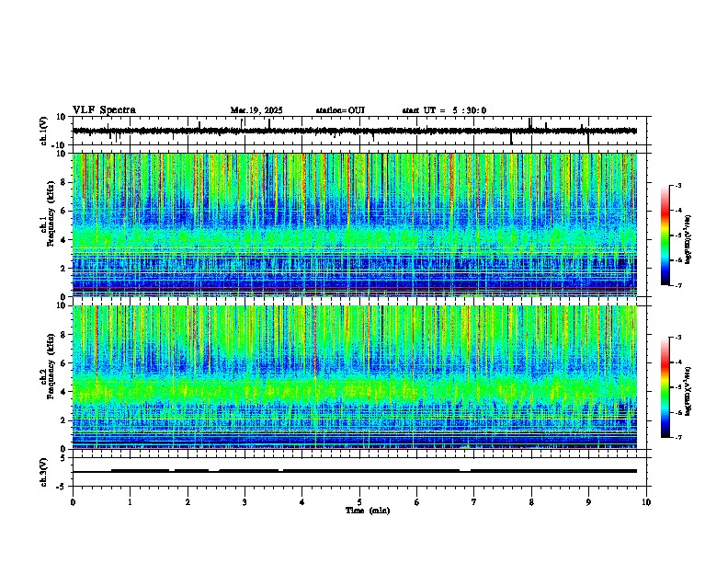728x563 pixels.
Task: Click the "ch.1(V)" waveform axis label
Action: coord(44,131)
